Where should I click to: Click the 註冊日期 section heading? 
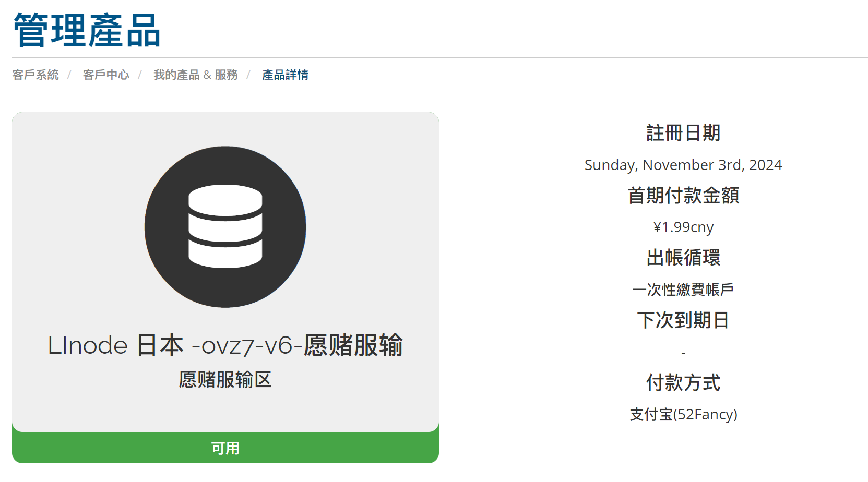coord(683,133)
